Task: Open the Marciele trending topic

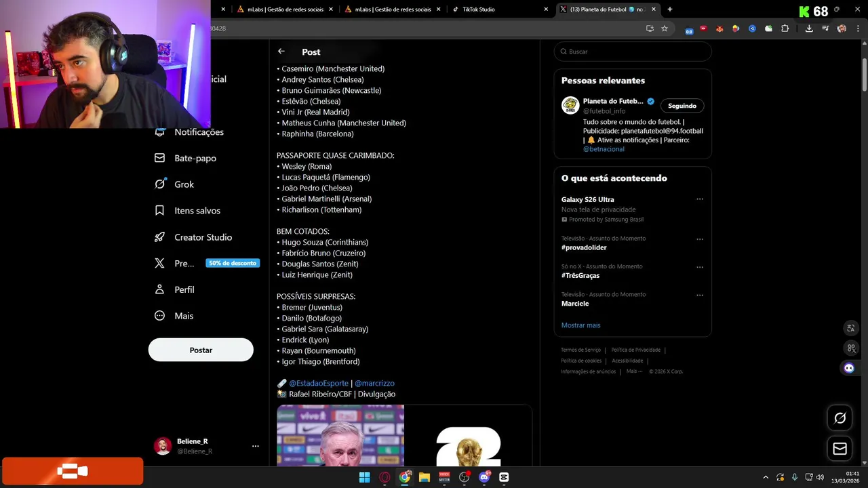Action: tap(575, 304)
